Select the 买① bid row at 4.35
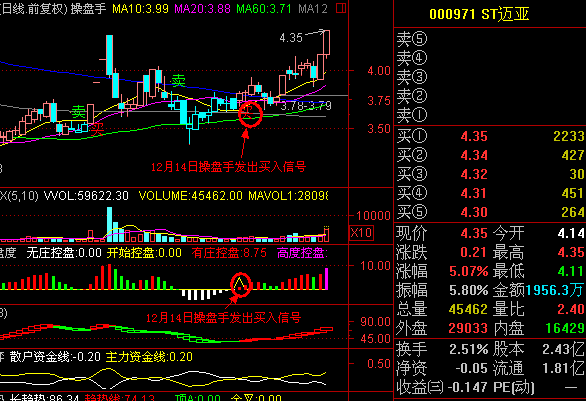Screen dimensions: 586x401 [x=490, y=136]
